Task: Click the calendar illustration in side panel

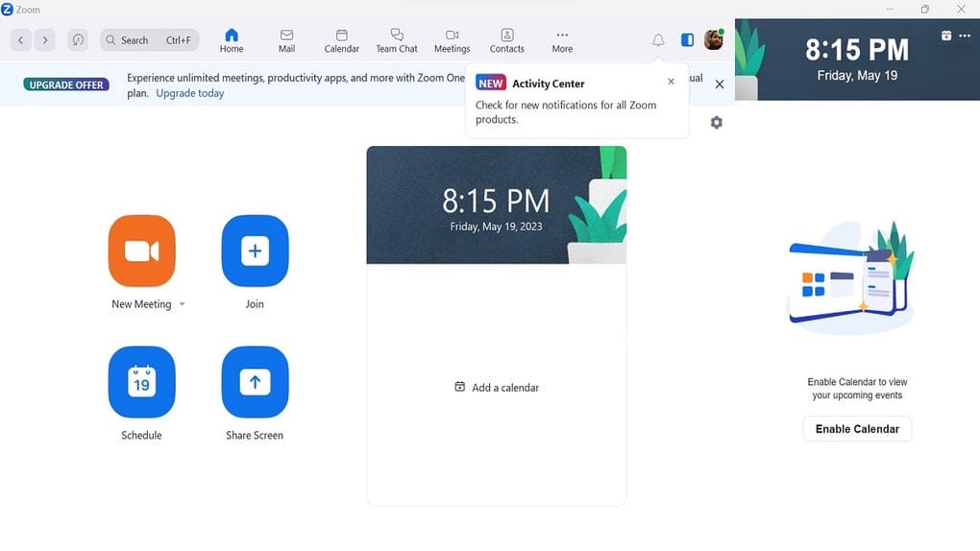Action: [850, 278]
